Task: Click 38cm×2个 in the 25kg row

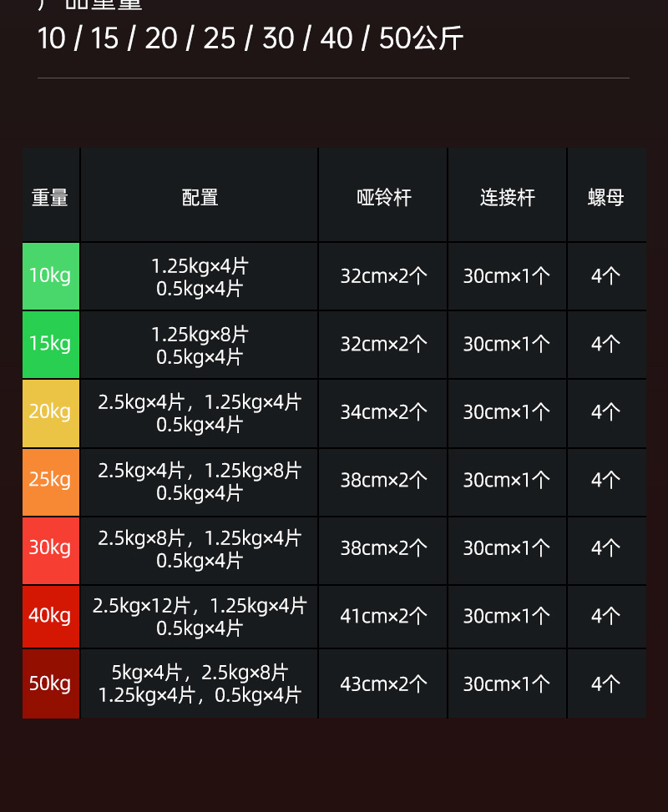Action: click(x=383, y=481)
